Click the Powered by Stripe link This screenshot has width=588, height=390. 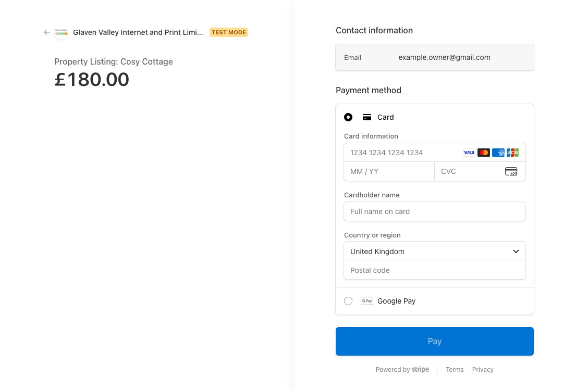[x=402, y=370]
